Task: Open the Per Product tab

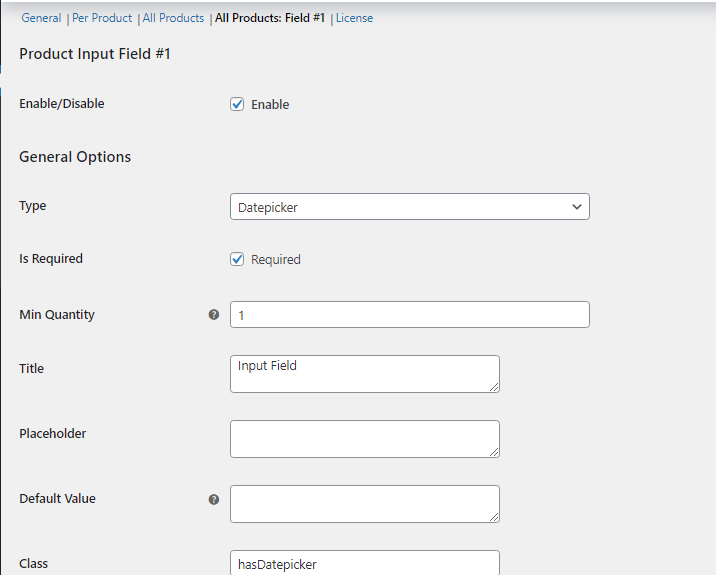Action: pyautogui.click(x=102, y=18)
